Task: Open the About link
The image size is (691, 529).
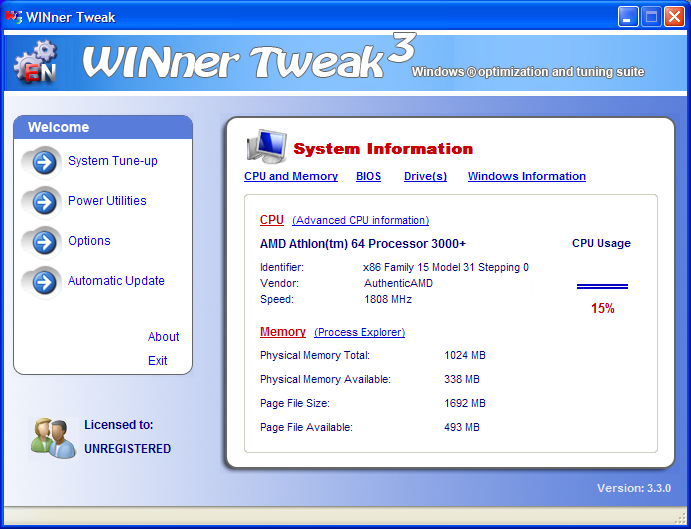Action: pos(163,337)
